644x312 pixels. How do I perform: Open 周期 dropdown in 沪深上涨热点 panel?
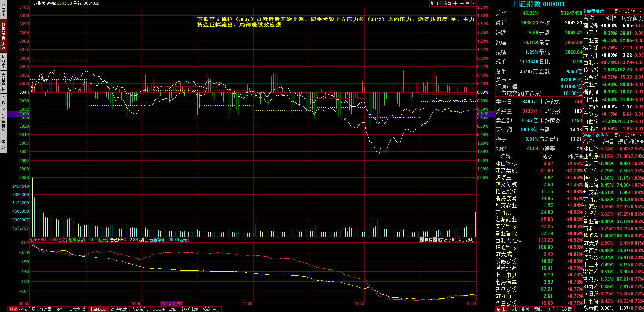[640, 135]
